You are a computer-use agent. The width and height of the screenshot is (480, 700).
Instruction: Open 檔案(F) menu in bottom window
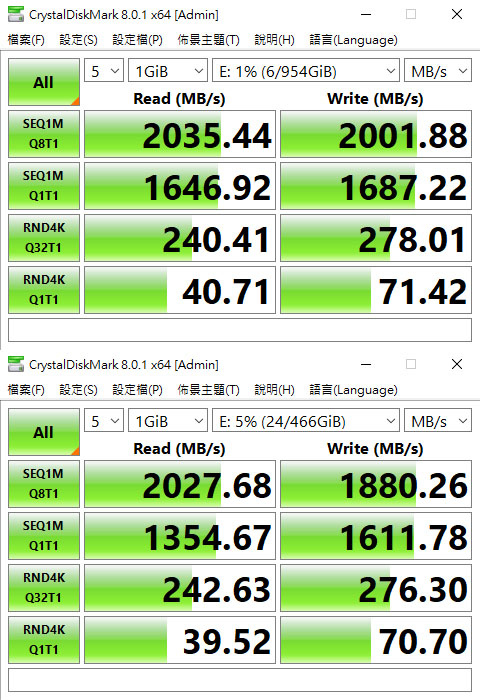click(x=26, y=390)
